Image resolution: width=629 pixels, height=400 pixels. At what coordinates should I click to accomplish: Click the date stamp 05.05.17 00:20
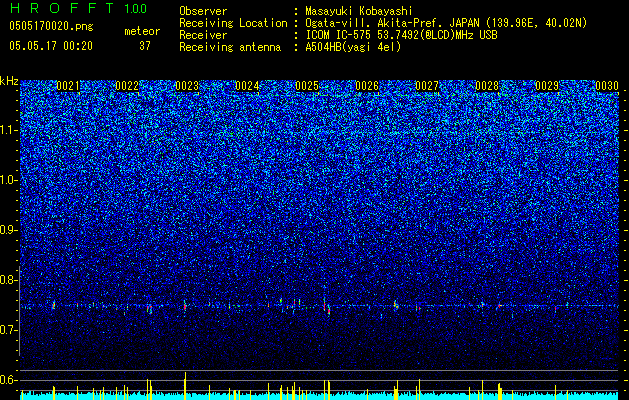click(x=51, y=46)
